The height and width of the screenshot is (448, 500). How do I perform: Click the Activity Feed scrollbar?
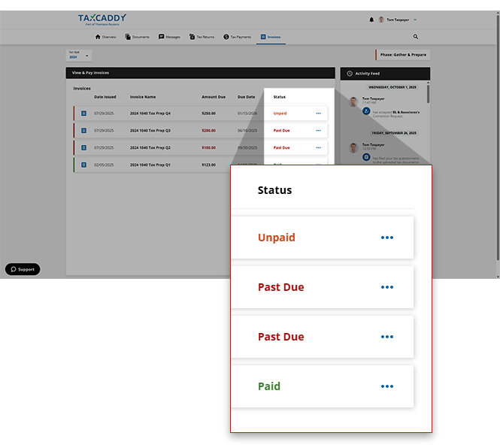pyautogui.click(x=429, y=94)
